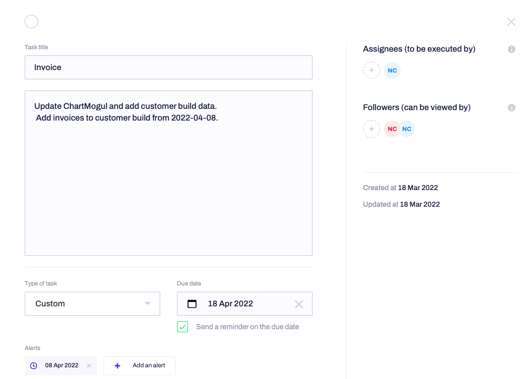The image size is (524, 379).
Task: Add a new follower with plus circle
Action: (372, 129)
